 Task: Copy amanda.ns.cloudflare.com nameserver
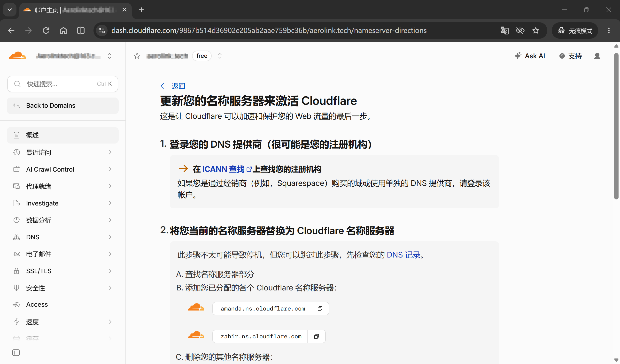point(320,308)
